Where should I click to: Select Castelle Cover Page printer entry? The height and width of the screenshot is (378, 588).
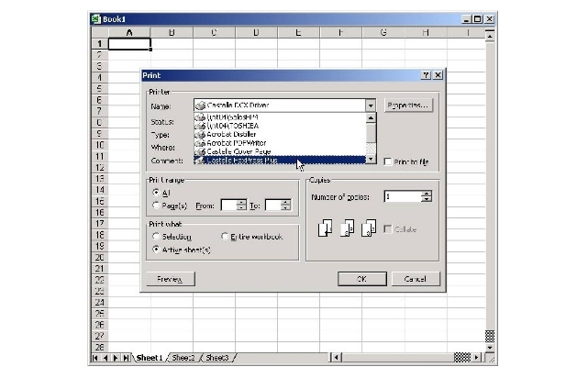coord(237,151)
